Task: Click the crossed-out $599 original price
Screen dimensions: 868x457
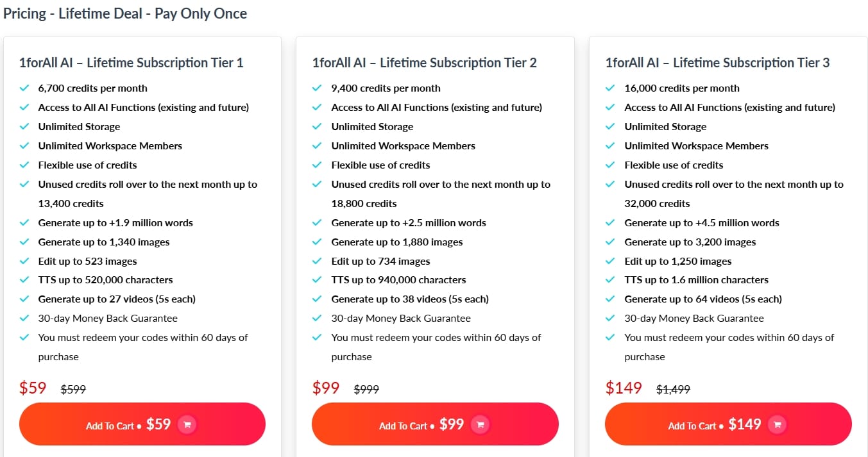Action: tap(73, 389)
